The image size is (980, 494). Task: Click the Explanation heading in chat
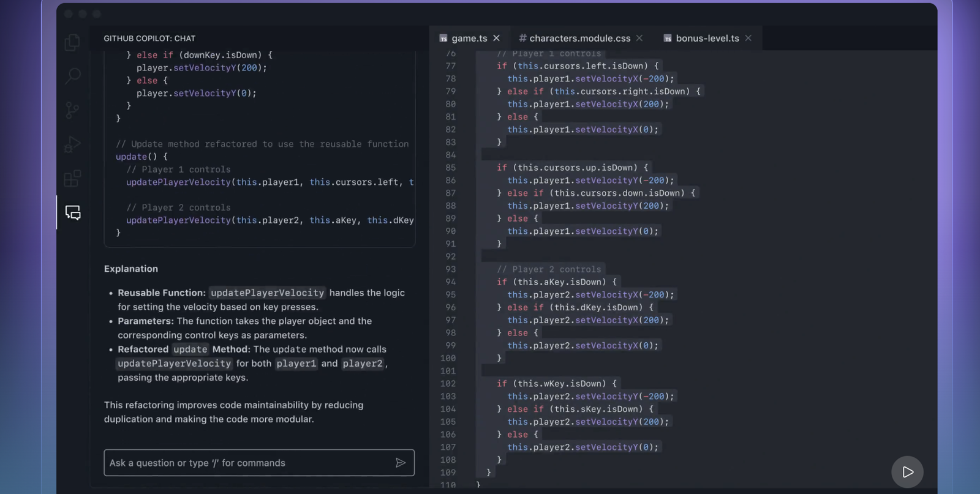(131, 269)
